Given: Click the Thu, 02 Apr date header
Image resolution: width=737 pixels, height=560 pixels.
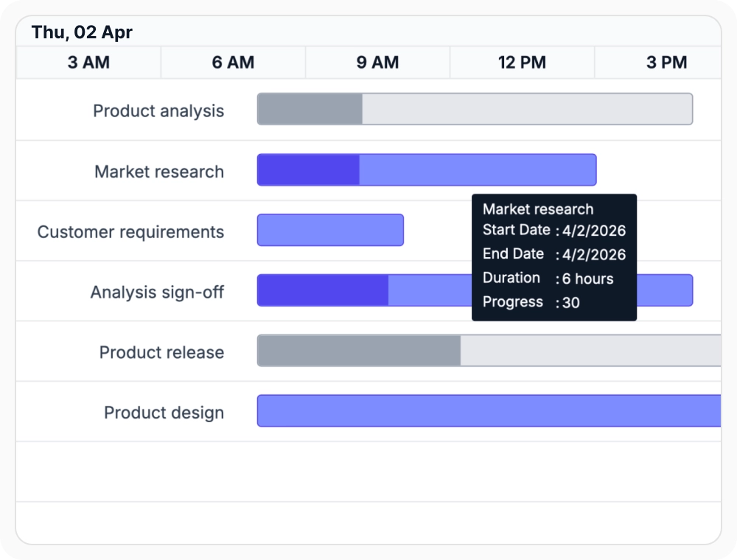Looking at the screenshot, I should (82, 32).
